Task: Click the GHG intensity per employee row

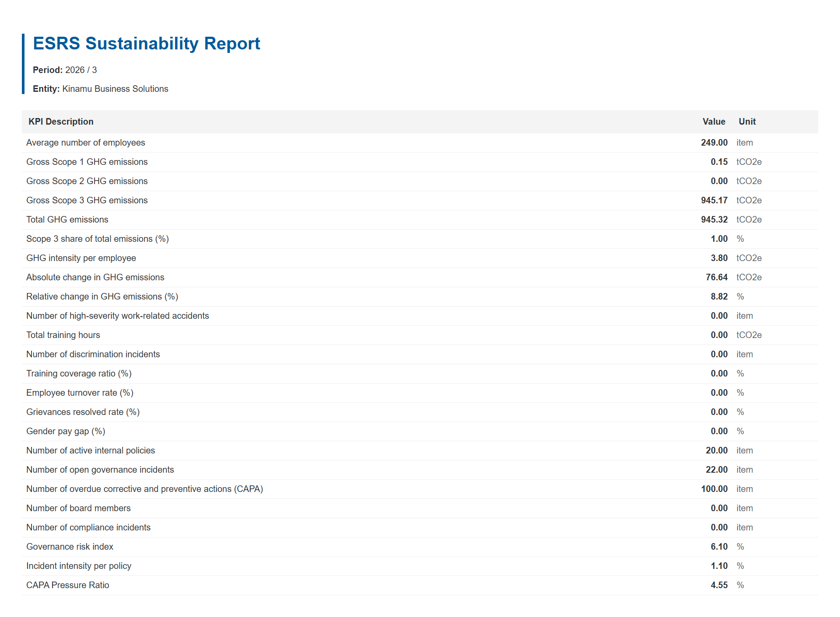Action: (x=420, y=258)
